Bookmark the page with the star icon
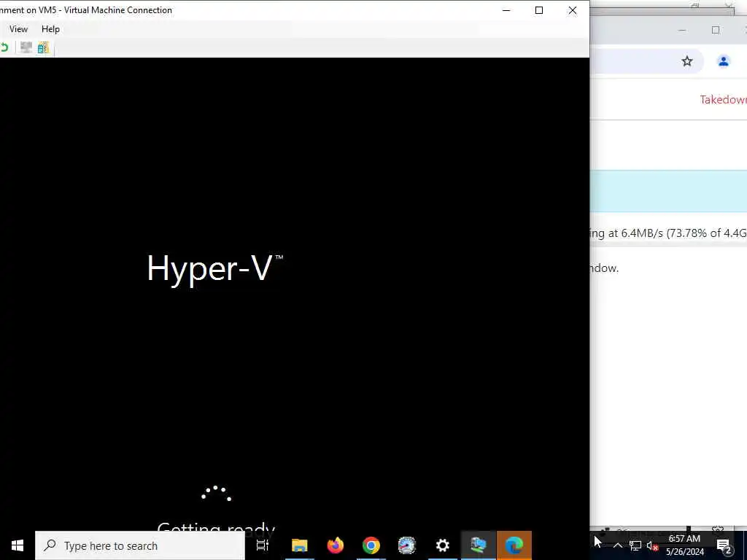Image resolution: width=747 pixels, height=560 pixels. tap(686, 61)
